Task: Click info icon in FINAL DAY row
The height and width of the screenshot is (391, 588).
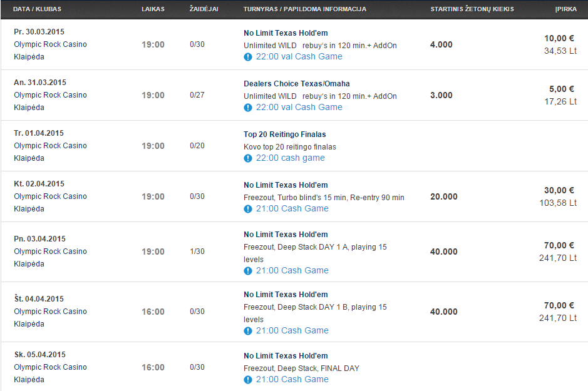Action: coord(248,380)
